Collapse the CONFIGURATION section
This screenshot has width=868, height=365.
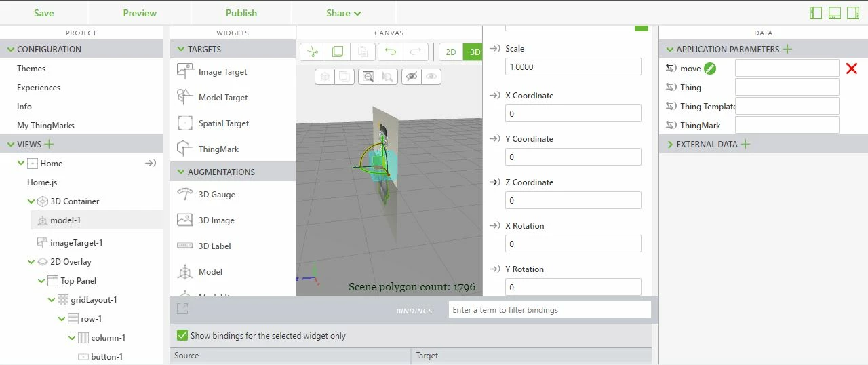[10, 49]
